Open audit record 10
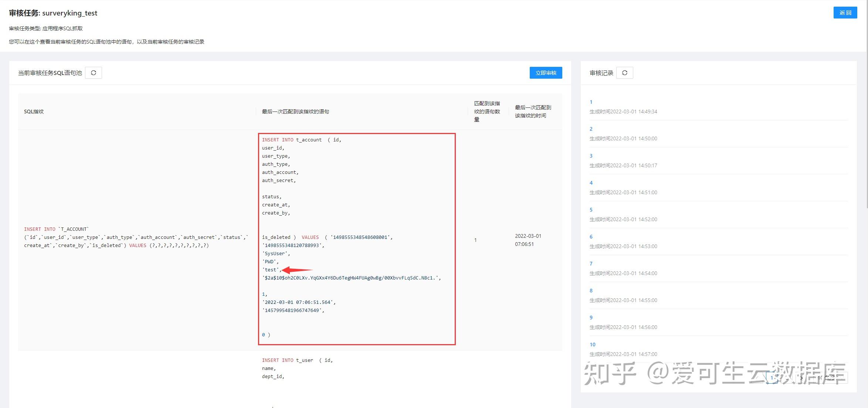The image size is (868, 408). click(x=592, y=344)
